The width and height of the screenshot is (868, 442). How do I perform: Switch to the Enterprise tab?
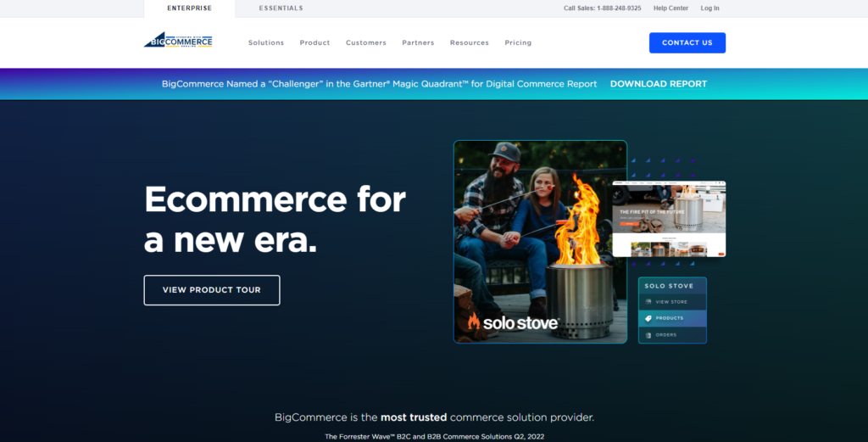click(x=189, y=8)
